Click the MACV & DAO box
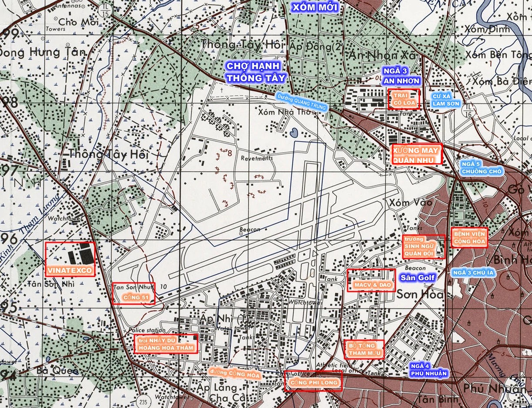Viewport: 532px width, 408px height. [x=371, y=280]
